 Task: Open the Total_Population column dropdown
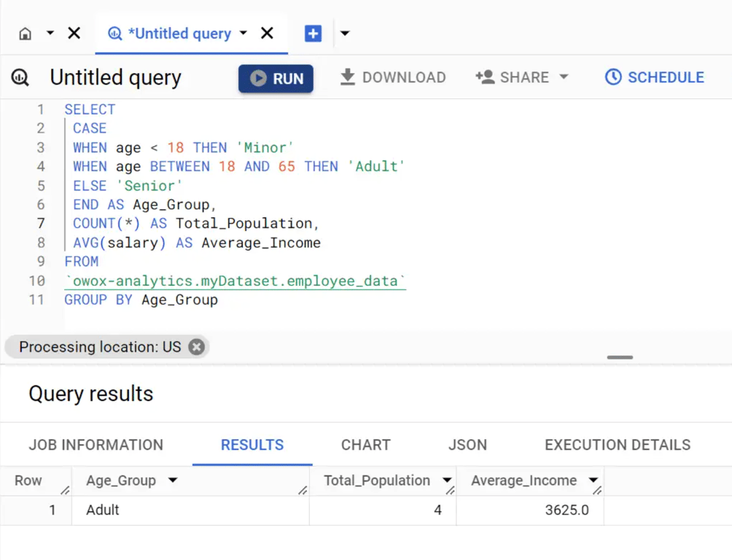tap(447, 480)
